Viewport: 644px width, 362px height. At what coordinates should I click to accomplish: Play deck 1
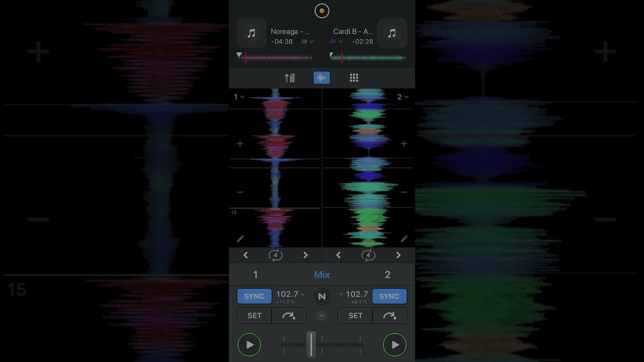[250, 345]
